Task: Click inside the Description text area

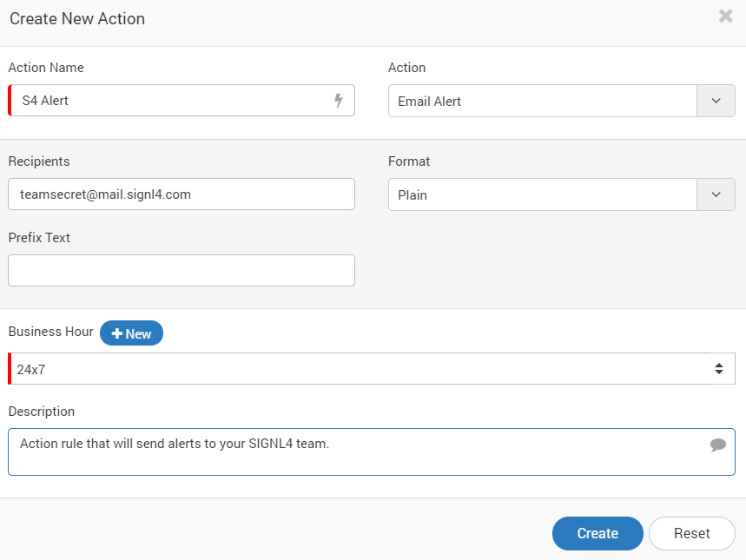Action: [372, 451]
